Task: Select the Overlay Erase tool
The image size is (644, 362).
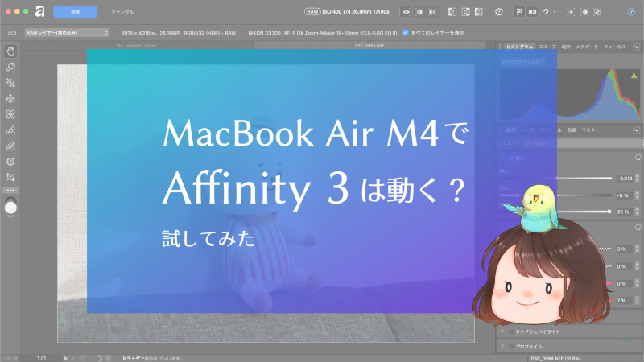Action: point(10,146)
